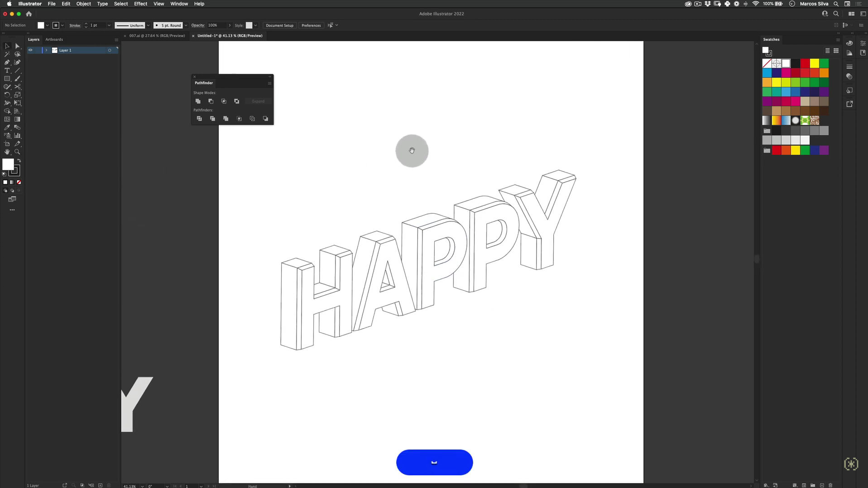Image resolution: width=868 pixels, height=488 pixels.
Task: Select the Eyedropper tool
Action: 7,128
